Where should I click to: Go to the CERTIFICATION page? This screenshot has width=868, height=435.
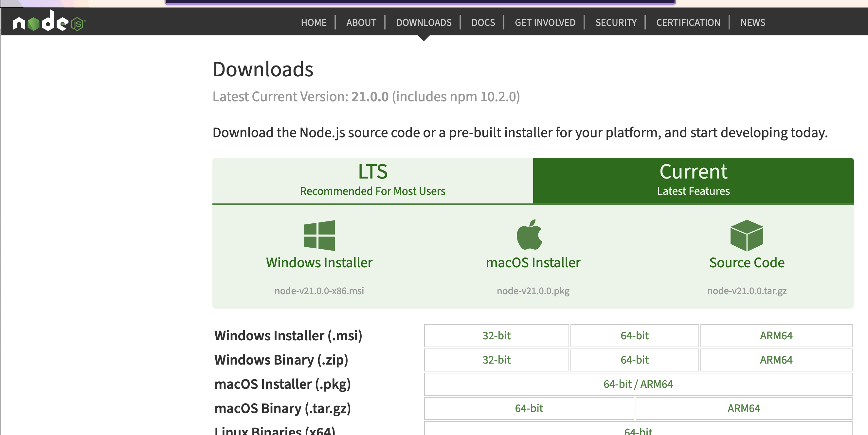(688, 22)
